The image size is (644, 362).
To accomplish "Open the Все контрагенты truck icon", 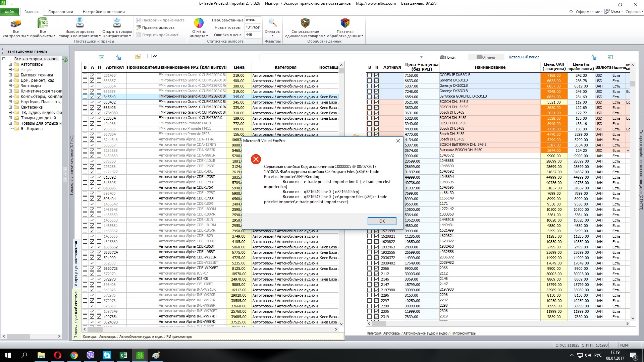I will tap(16, 23).
